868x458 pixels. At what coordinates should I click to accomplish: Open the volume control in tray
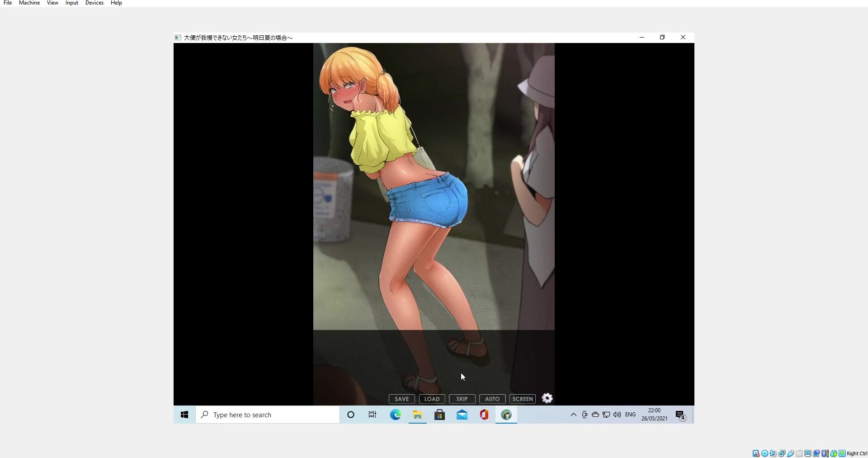pos(617,415)
